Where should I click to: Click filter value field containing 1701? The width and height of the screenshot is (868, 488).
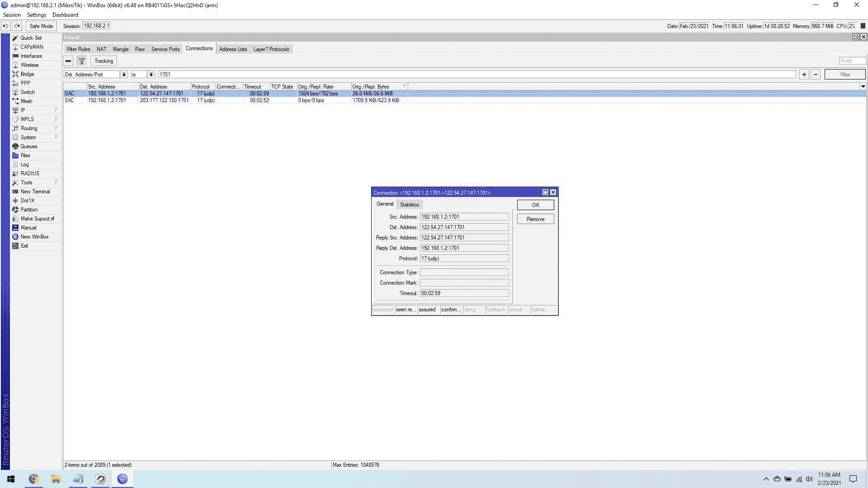(x=477, y=75)
